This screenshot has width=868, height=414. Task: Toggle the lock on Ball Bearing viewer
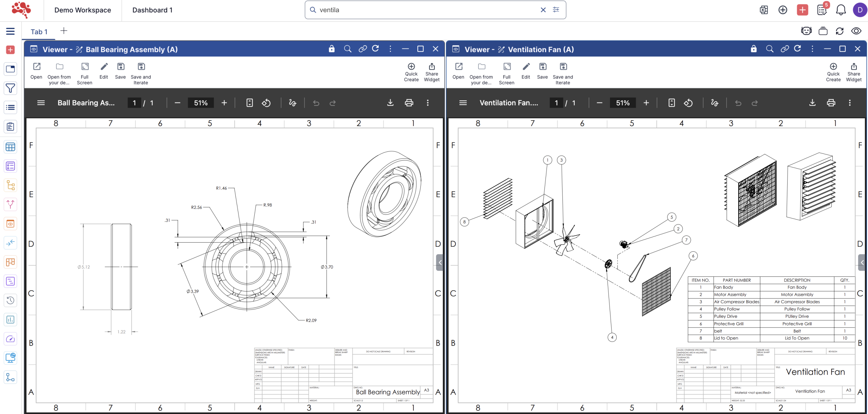coord(331,49)
